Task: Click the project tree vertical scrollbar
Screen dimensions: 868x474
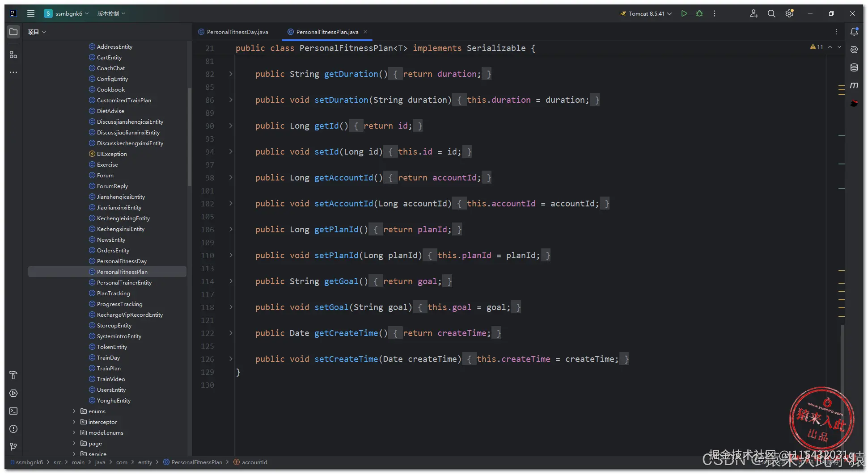Action: pos(190,136)
